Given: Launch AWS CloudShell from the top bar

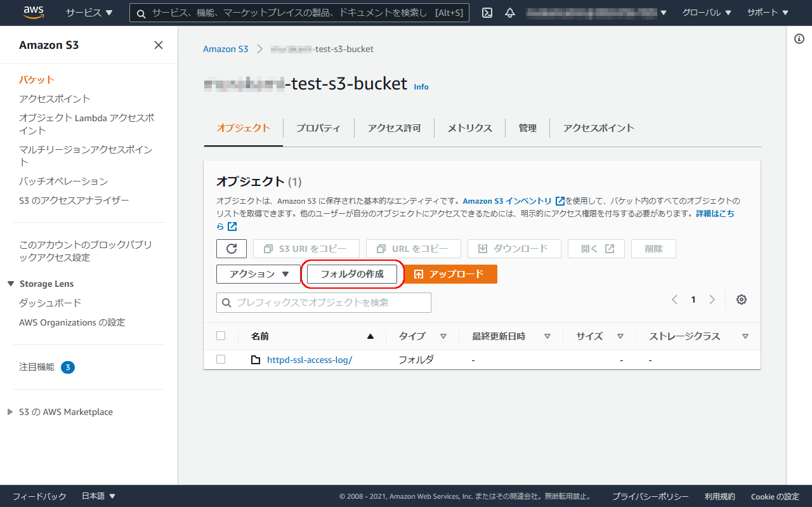Looking at the screenshot, I should click(487, 13).
